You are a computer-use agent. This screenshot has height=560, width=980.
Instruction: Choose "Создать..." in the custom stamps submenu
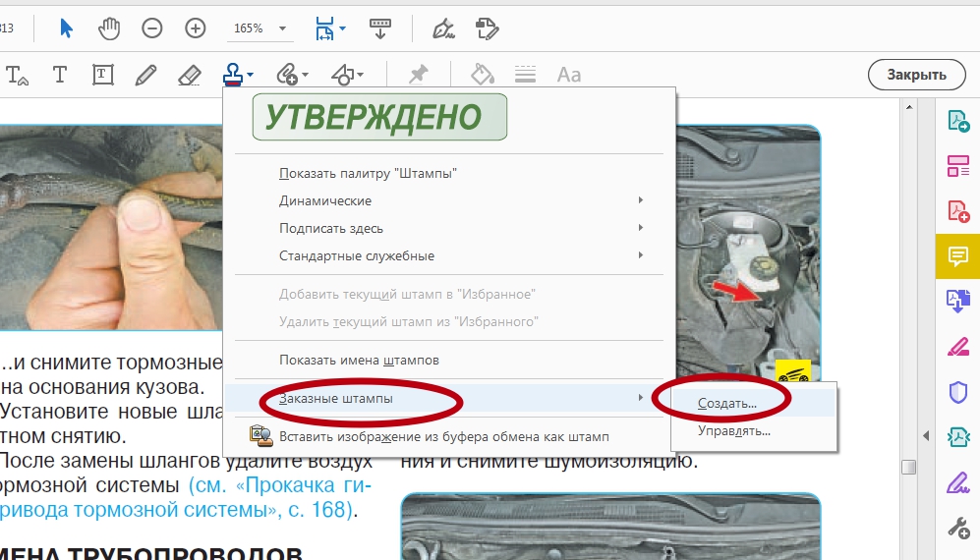coord(727,403)
